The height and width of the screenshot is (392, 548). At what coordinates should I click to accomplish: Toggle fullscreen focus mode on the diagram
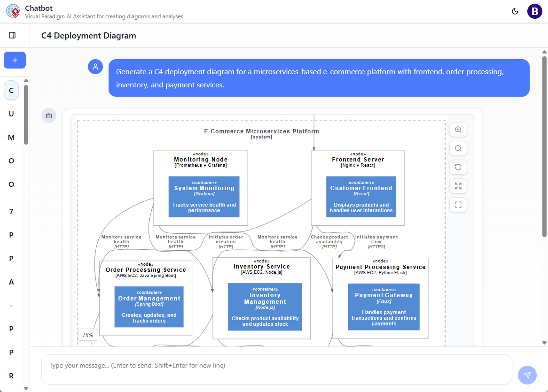pyautogui.click(x=458, y=205)
